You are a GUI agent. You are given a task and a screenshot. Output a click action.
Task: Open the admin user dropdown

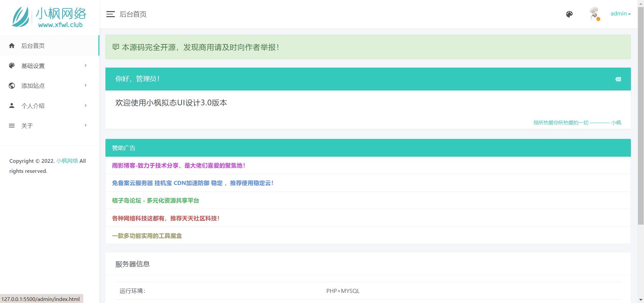pyautogui.click(x=620, y=14)
